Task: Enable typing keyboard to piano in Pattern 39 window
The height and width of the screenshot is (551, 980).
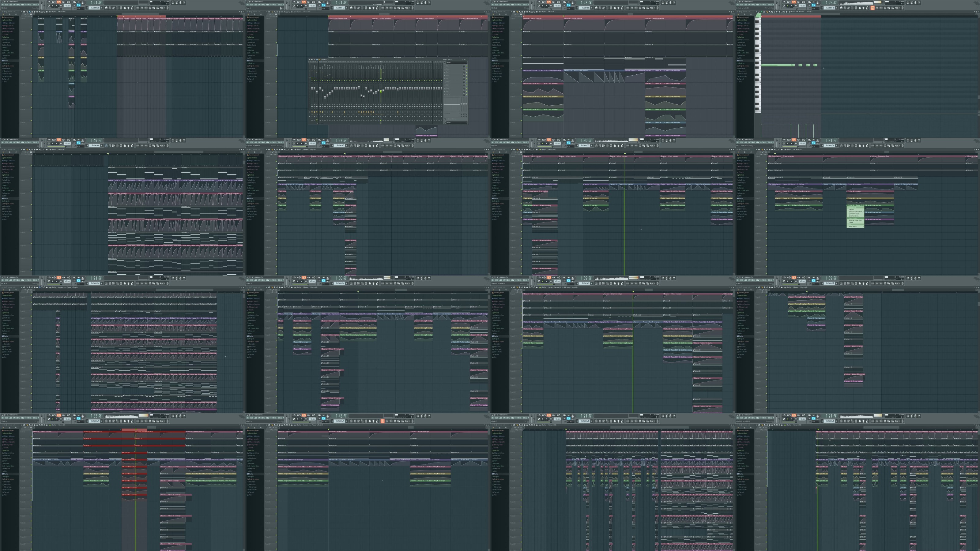Action: click(74, 2)
